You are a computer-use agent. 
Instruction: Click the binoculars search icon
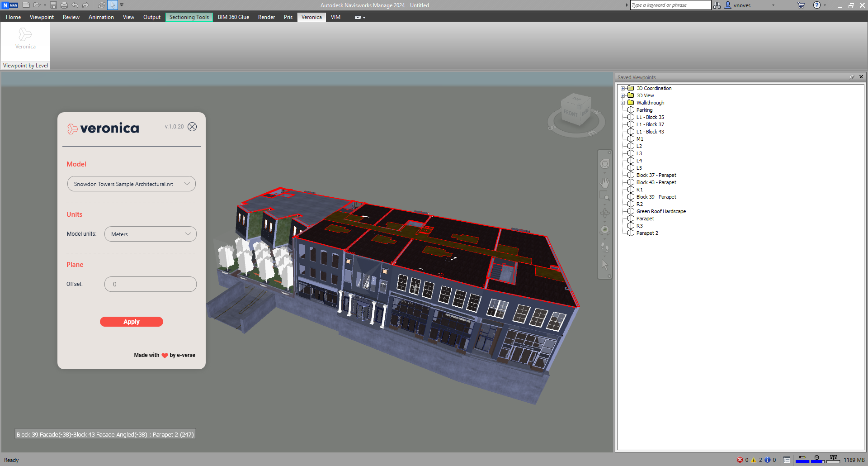click(x=717, y=5)
